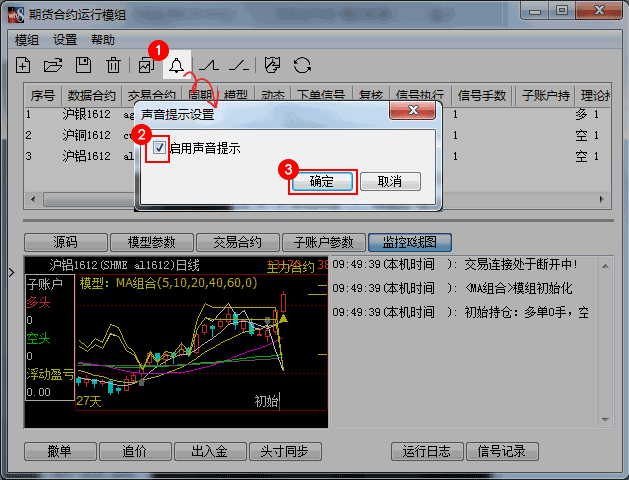Open the 帮助 menu

pyautogui.click(x=102, y=40)
